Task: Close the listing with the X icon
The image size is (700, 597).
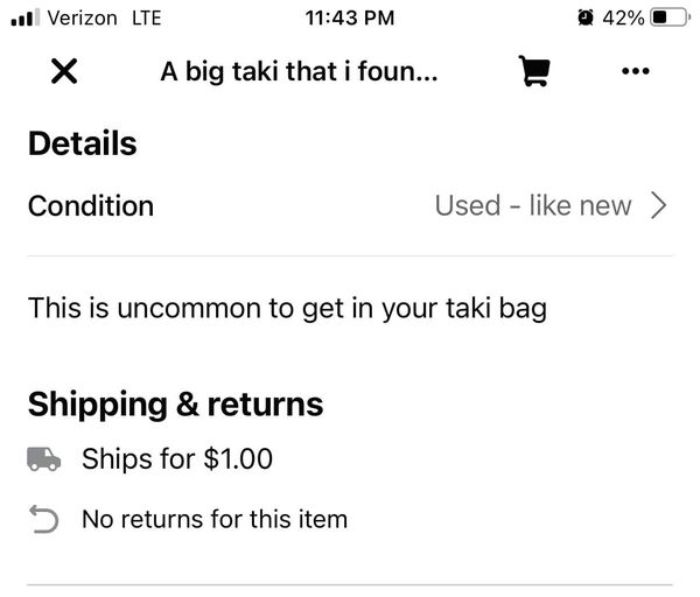Action: [x=65, y=73]
